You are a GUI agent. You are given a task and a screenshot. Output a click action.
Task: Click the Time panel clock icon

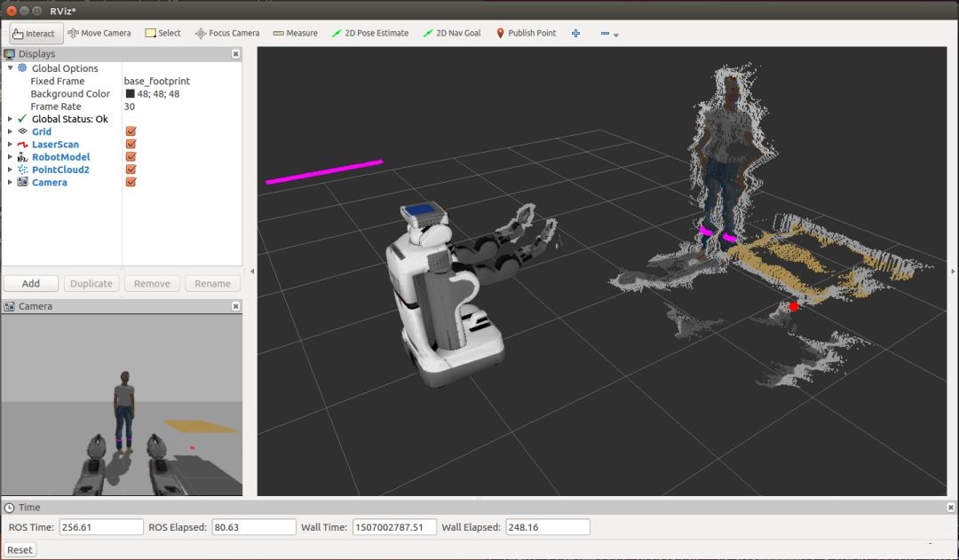[10, 508]
